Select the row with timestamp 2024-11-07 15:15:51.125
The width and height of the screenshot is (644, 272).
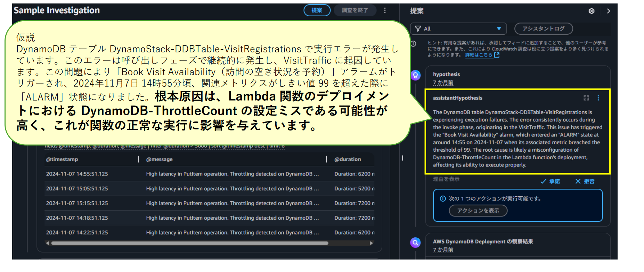(x=210, y=203)
